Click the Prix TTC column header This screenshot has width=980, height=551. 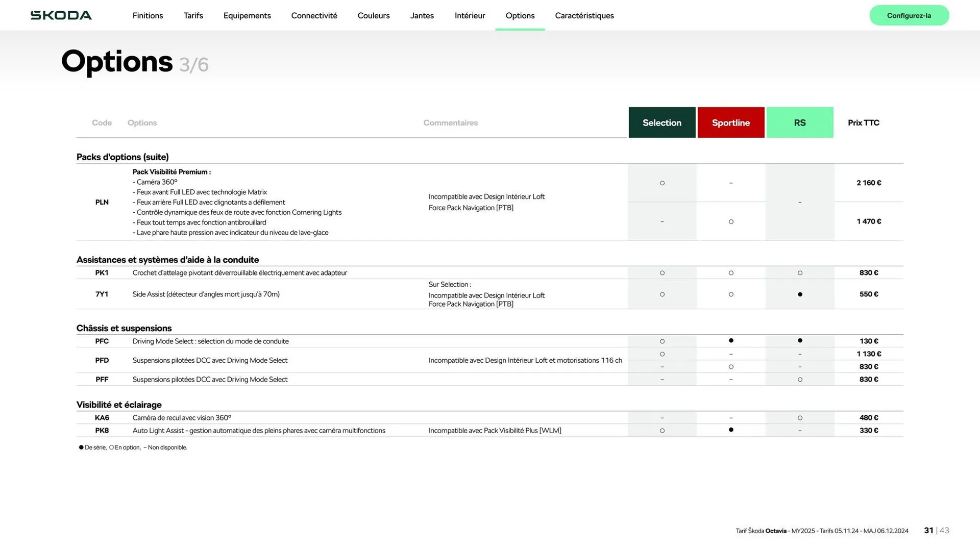[x=863, y=122]
